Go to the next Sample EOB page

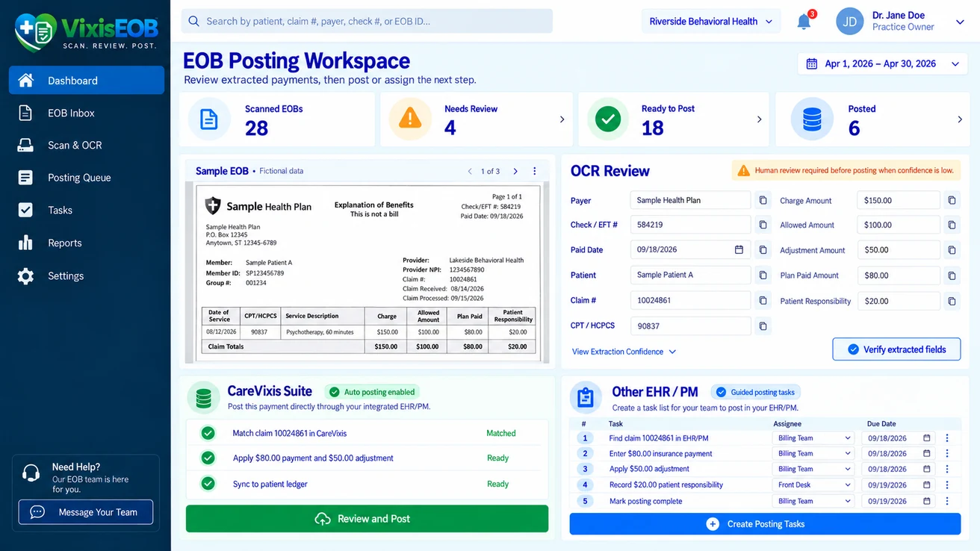[515, 171]
